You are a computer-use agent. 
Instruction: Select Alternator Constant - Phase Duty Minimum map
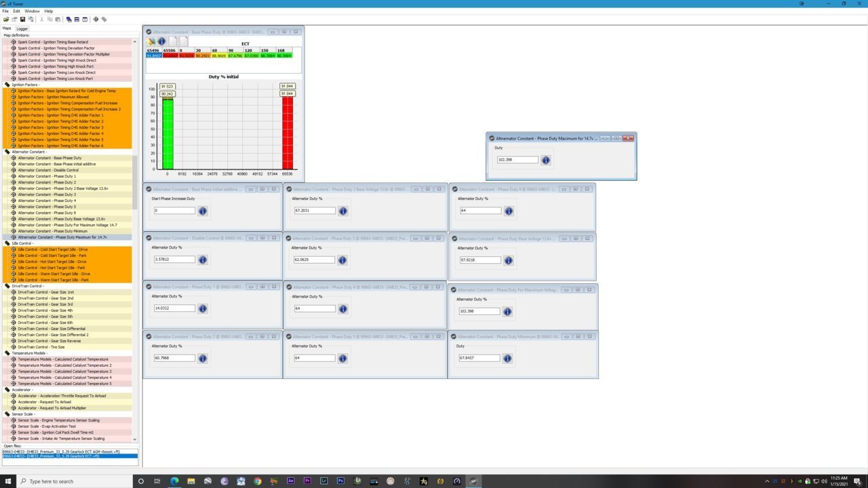(x=68, y=231)
